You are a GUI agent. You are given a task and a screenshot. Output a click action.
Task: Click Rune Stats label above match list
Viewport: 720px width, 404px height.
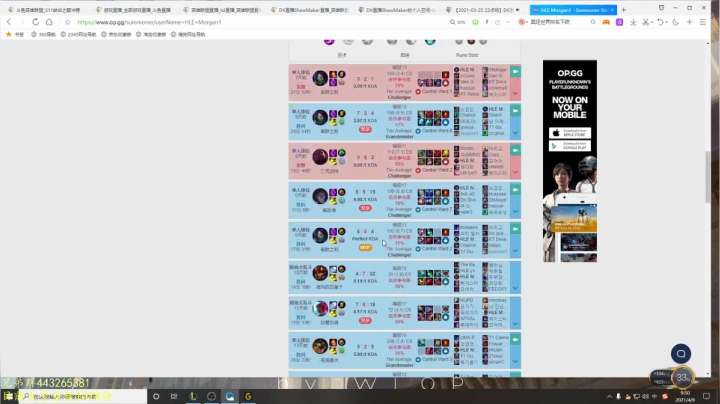467,55
